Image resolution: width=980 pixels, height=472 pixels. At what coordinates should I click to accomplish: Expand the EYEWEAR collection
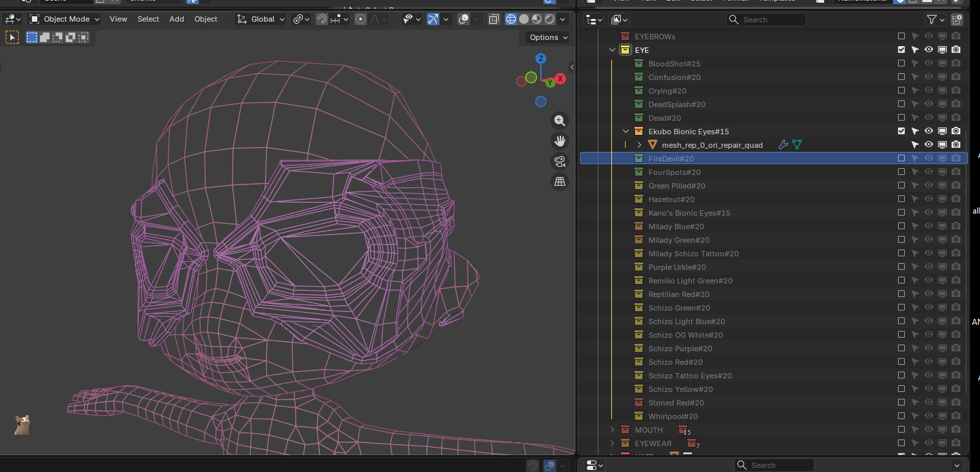tap(612, 444)
